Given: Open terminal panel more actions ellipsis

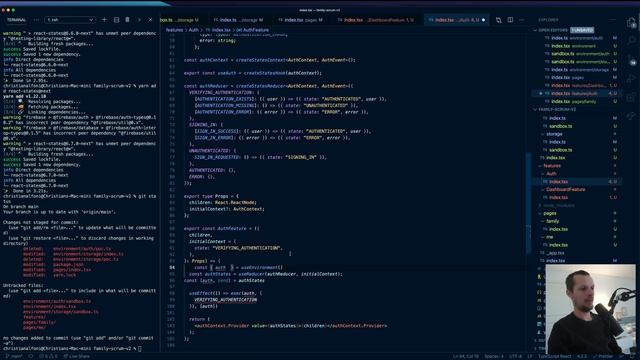Looking at the screenshot, I should [36, 20].
